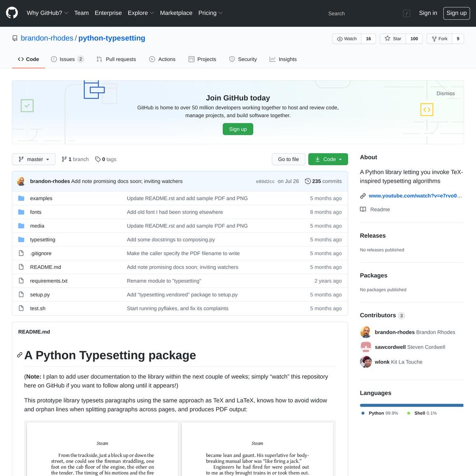Open the master branch selector
The image size is (476, 476).
(x=34, y=159)
